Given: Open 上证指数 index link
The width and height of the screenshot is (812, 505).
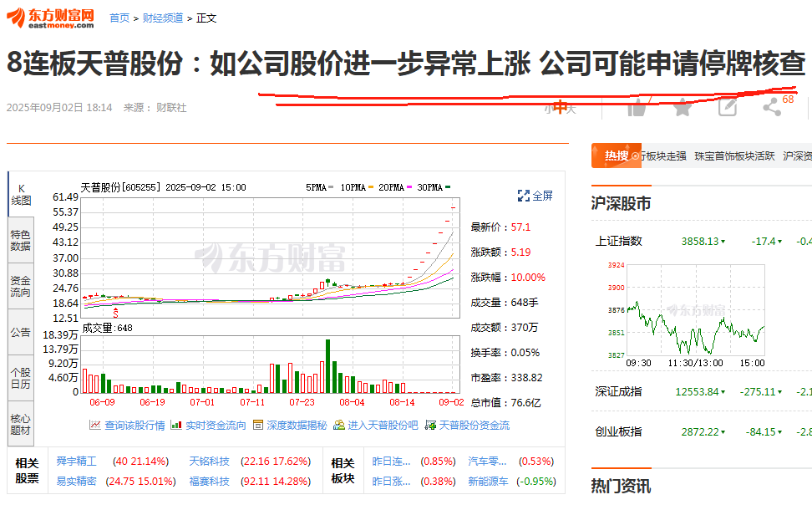Looking at the screenshot, I should coord(618,241).
